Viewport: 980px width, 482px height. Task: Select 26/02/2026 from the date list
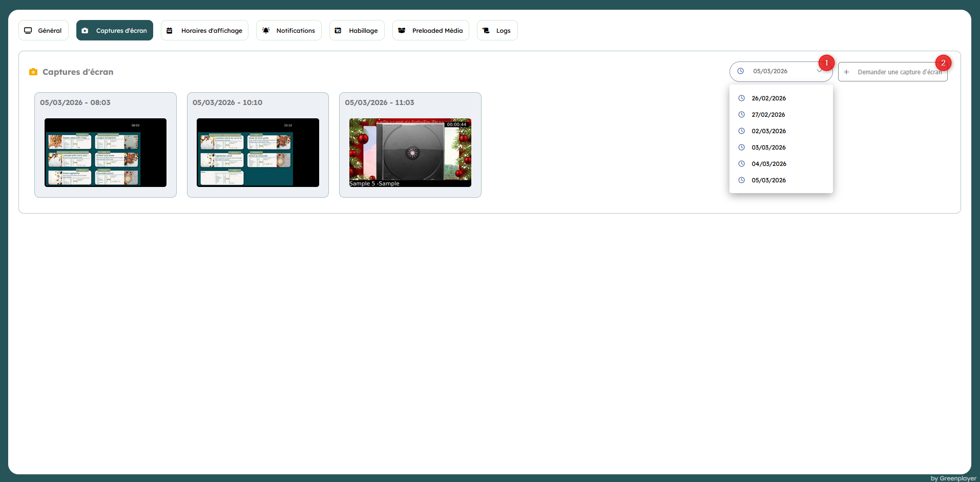point(768,98)
